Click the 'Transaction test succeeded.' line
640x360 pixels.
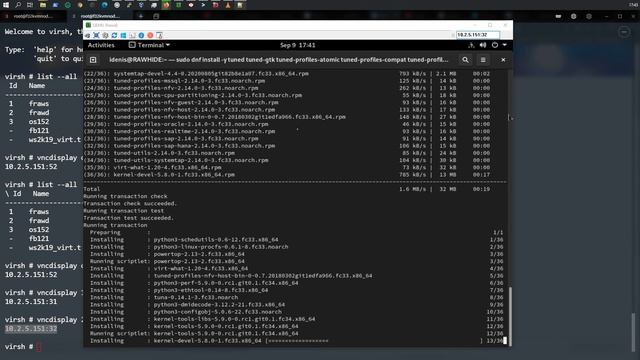click(129, 218)
